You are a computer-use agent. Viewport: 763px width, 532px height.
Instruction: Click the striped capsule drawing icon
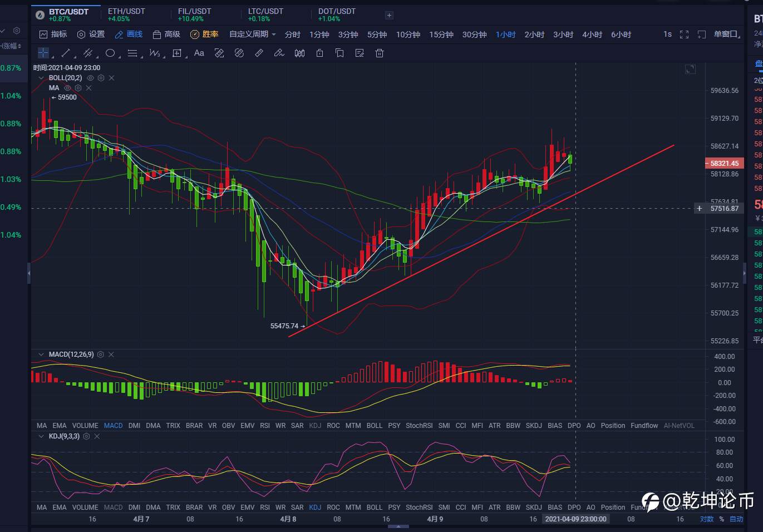(x=239, y=53)
